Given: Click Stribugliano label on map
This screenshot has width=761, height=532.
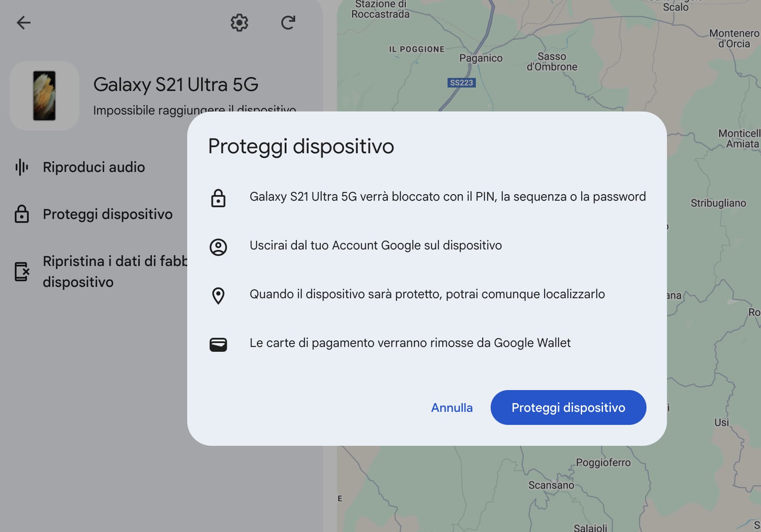Looking at the screenshot, I should [718, 203].
